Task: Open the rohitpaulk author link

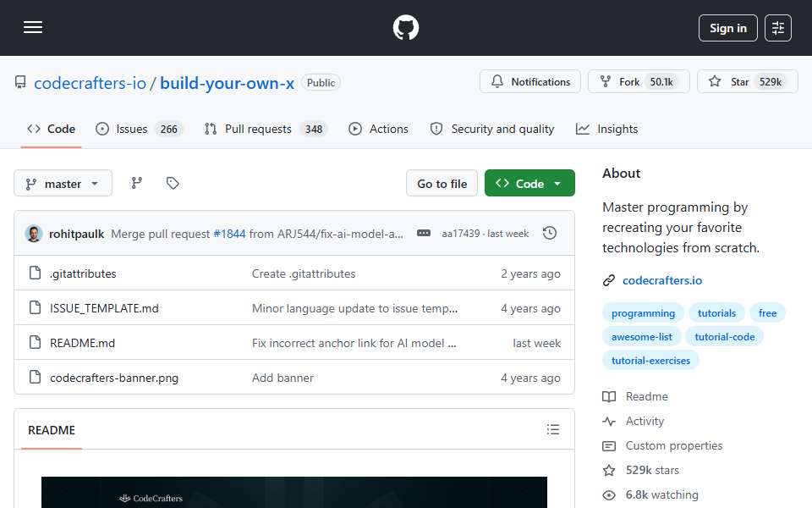Action: [x=77, y=235]
